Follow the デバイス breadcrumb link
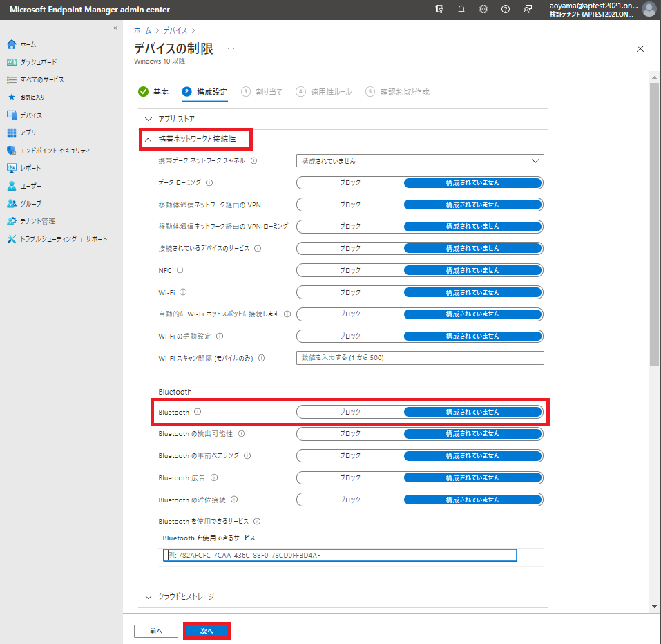The width and height of the screenshot is (661, 644). pyautogui.click(x=175, y=30)
